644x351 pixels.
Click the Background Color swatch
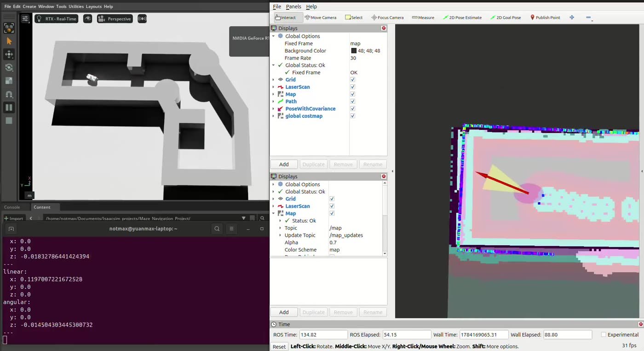tap(354, 51)
